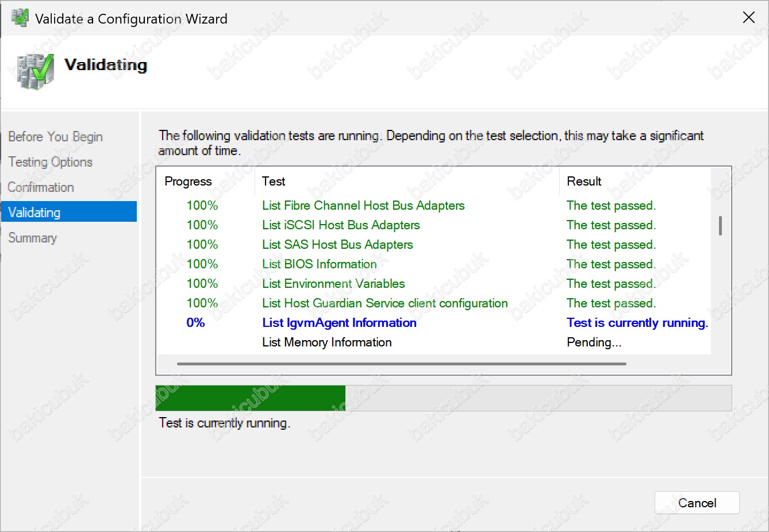The image size is (769, 532).
Task: Close the Validate a Configuration Wizard window
Action: 748,18
